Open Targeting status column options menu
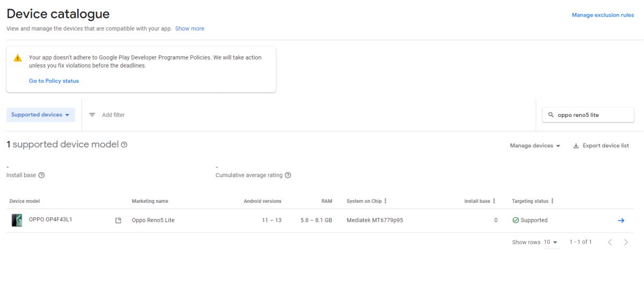Image resolution: width=644 pixels, height=286 pixels. point(552,201)
